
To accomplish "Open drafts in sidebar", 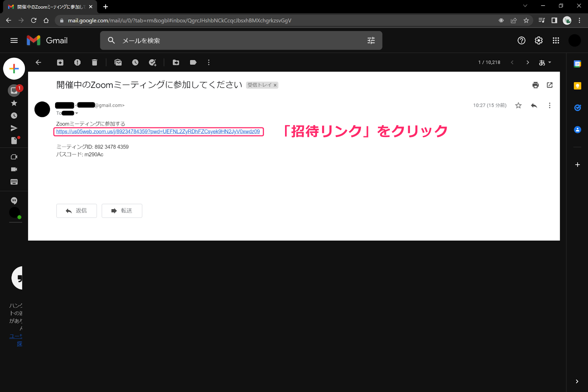I will [14, 140].
